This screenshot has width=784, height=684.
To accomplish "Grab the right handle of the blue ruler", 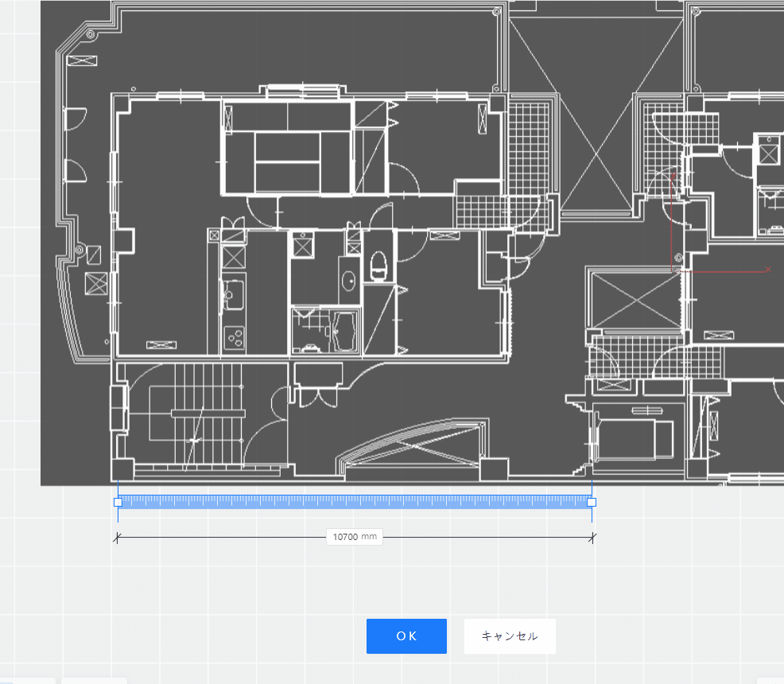I will click(x=592, y=502).
